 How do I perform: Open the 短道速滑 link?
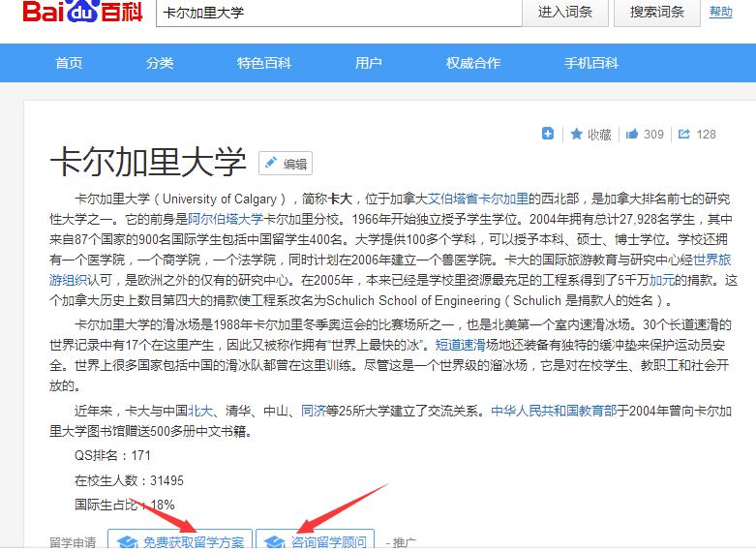[461, 345]
